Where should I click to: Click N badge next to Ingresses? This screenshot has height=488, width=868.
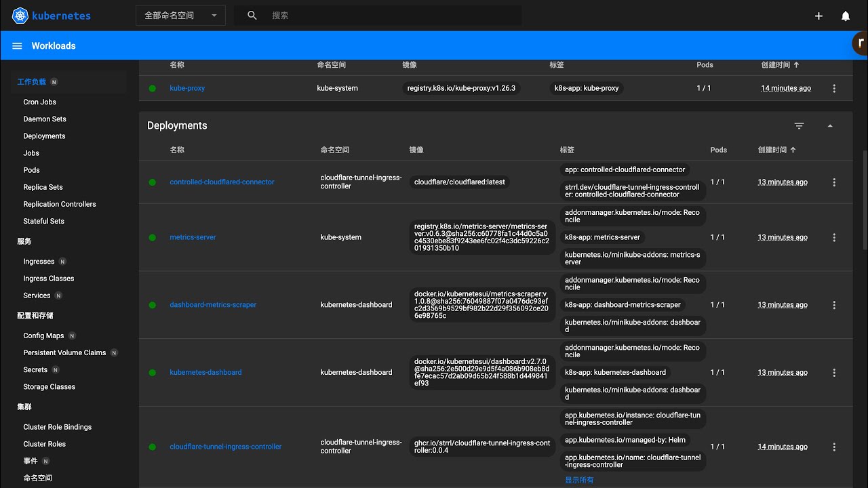coord(62,262)
